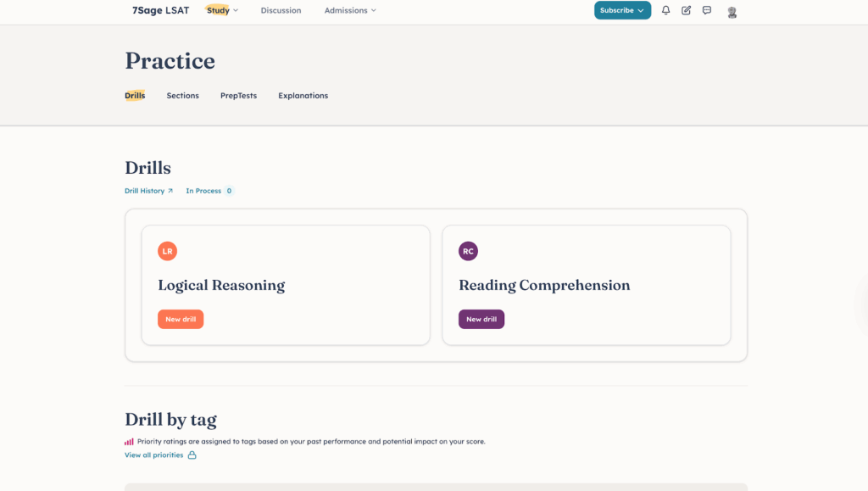The height and width of the screenshot is (491, 868).
Task: Open the chat messages icon
Action: 707,10
